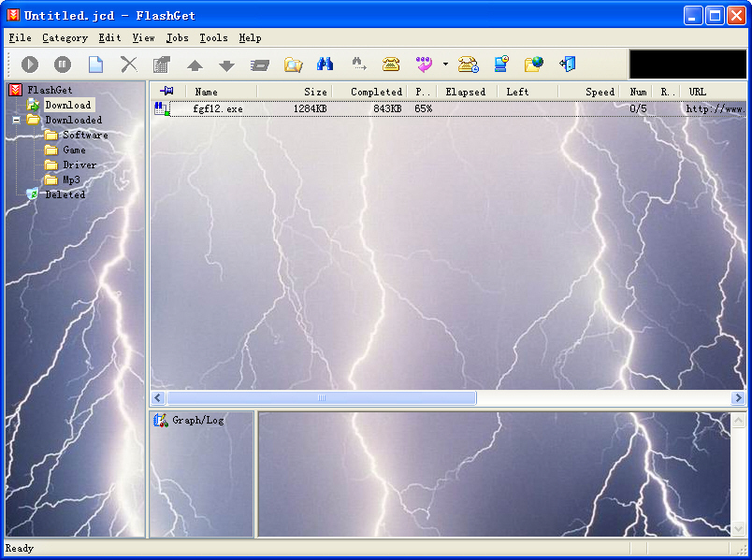This screenshot has height=560, width=752.
Task: Open the Jobs menu
Action: 177,38
